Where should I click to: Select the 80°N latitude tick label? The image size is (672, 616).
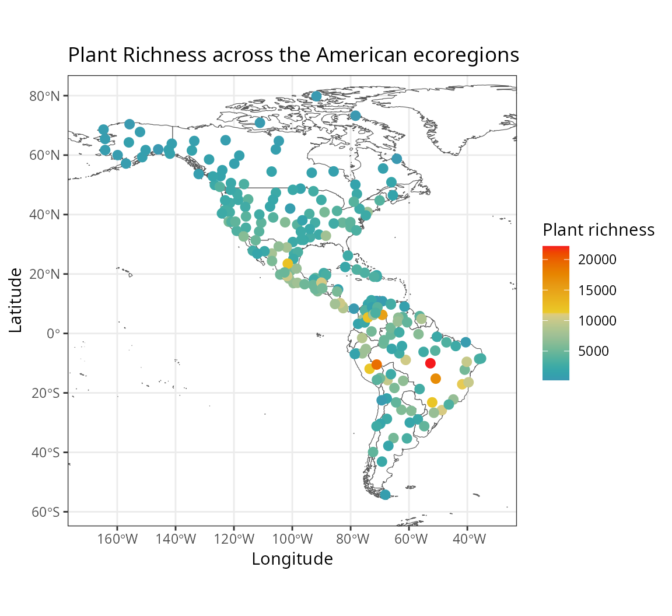pos(44,96)
